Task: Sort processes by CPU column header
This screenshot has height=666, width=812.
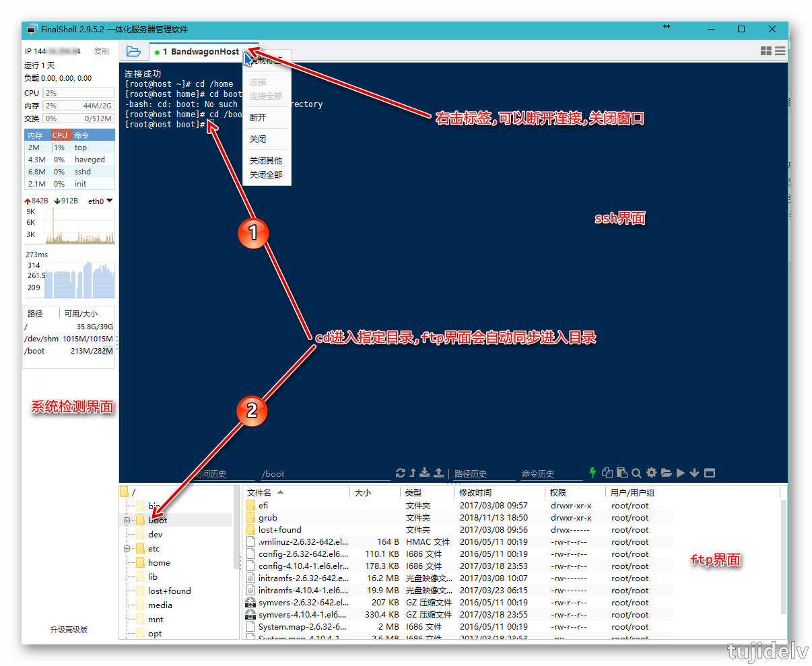Action: coord(60,135)
